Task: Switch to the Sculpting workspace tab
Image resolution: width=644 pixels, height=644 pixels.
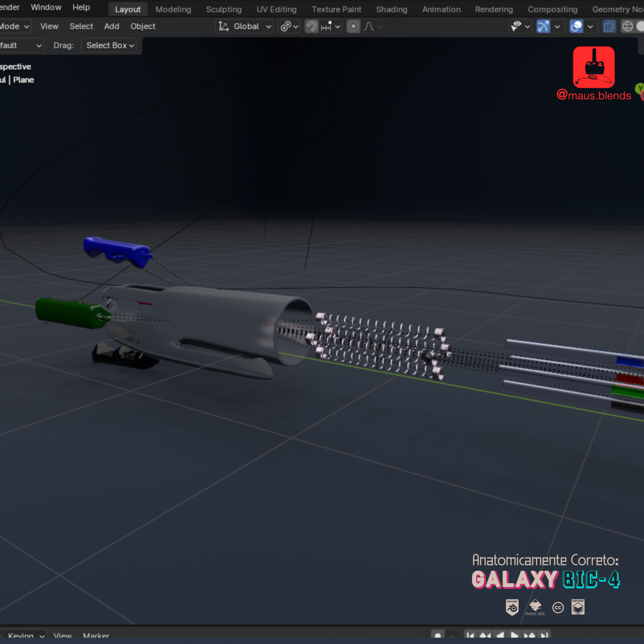Action: [224, 9]
